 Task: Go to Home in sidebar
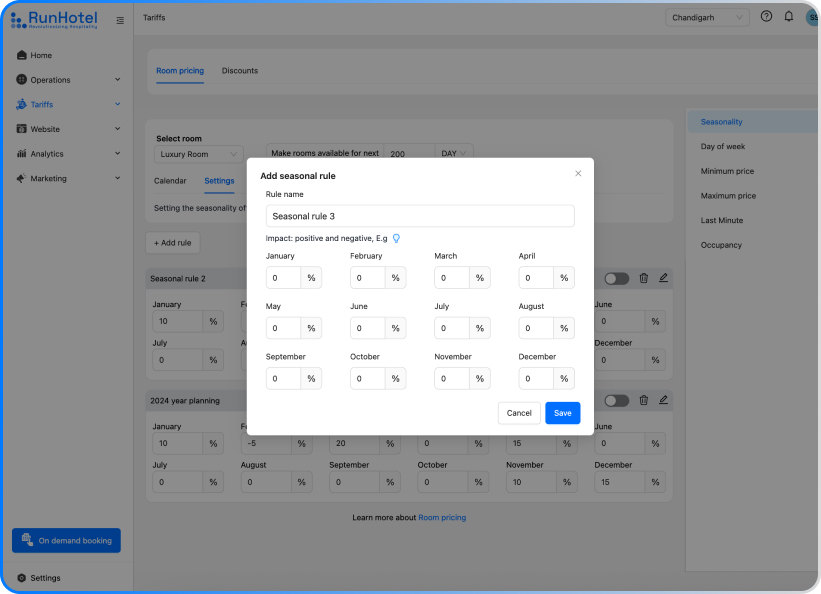(41, 55)
